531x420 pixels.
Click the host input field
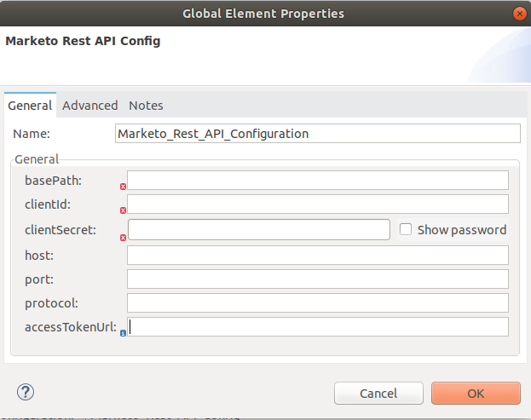coord(317,255)
